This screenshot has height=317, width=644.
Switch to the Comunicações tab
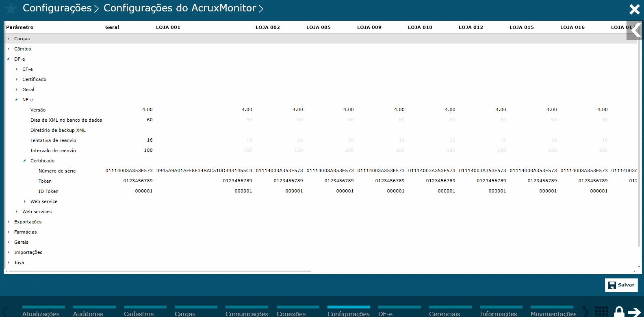point(247,312)
